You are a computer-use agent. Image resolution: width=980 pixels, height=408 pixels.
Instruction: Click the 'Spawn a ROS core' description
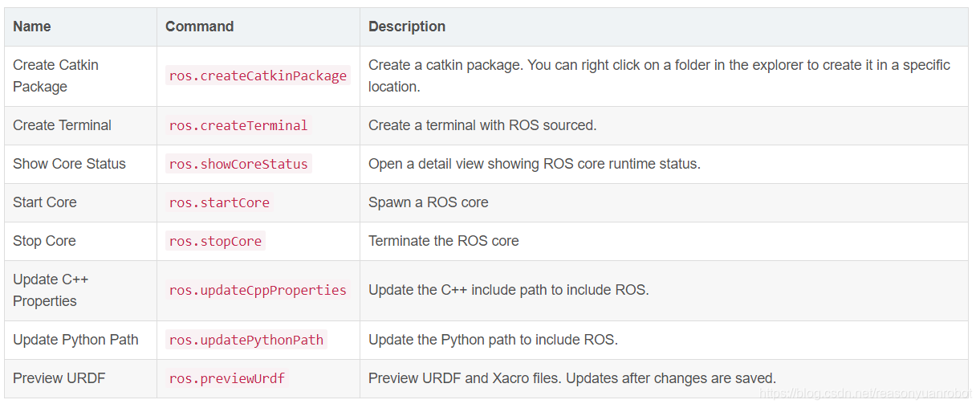click(x=428, y=202)
